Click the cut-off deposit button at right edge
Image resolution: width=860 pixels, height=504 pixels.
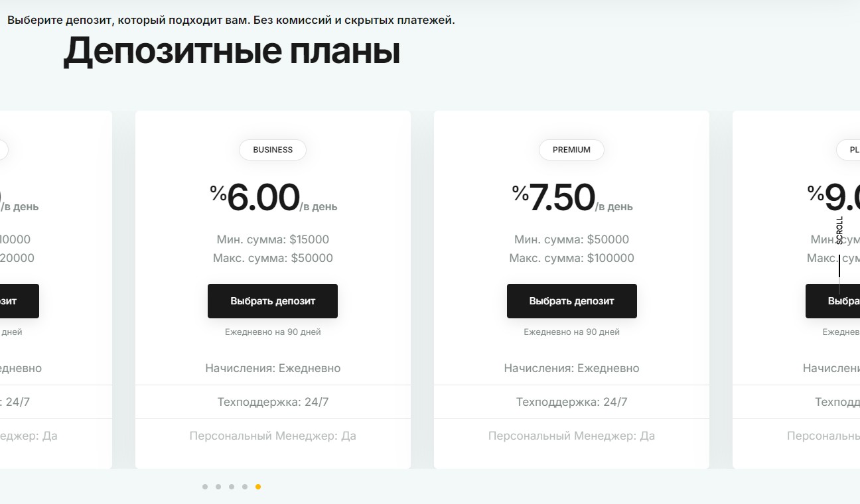coord(833,301)
